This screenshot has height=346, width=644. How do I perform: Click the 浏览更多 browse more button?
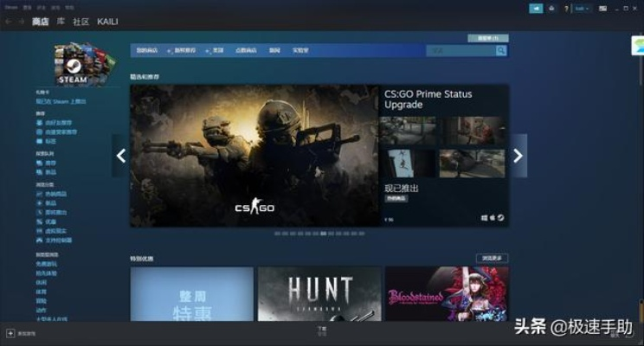(x=492, y=258)
